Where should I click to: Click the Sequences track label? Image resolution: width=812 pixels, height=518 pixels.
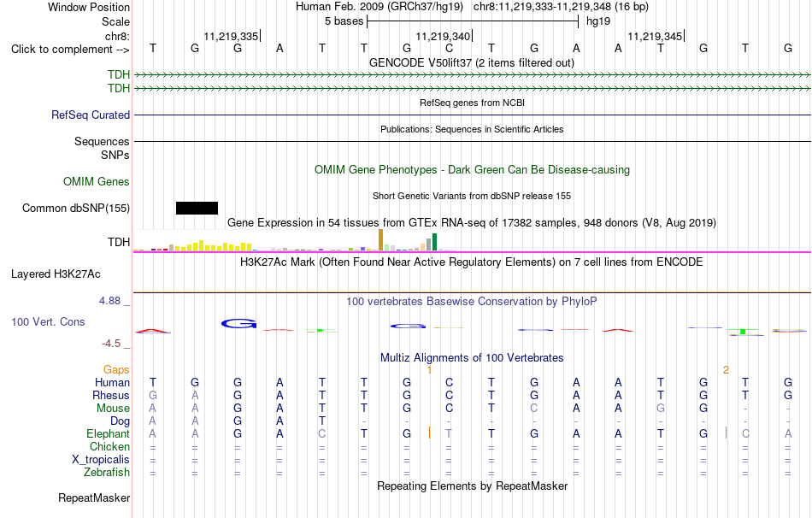[x=102, y=141]
